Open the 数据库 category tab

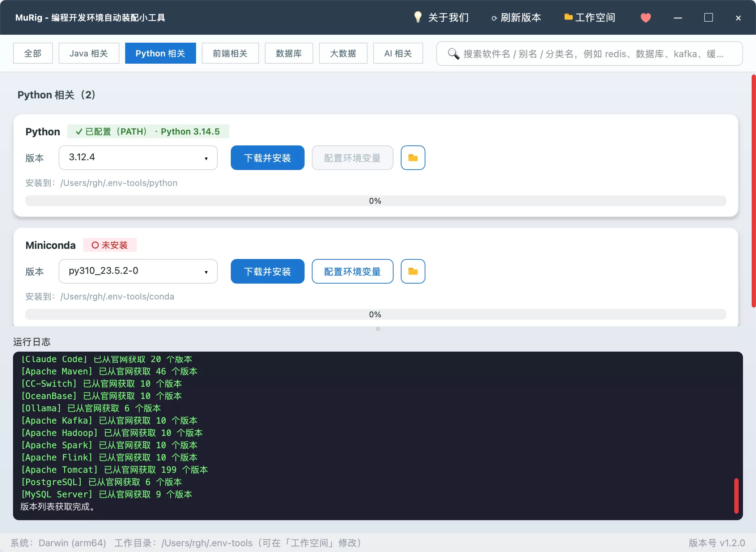click(x=289, y=53)
